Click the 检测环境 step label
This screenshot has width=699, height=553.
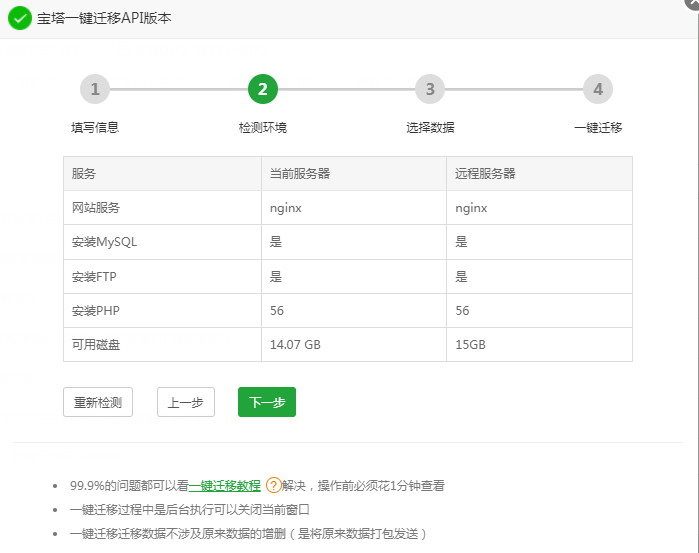click(x=262, y=128)
